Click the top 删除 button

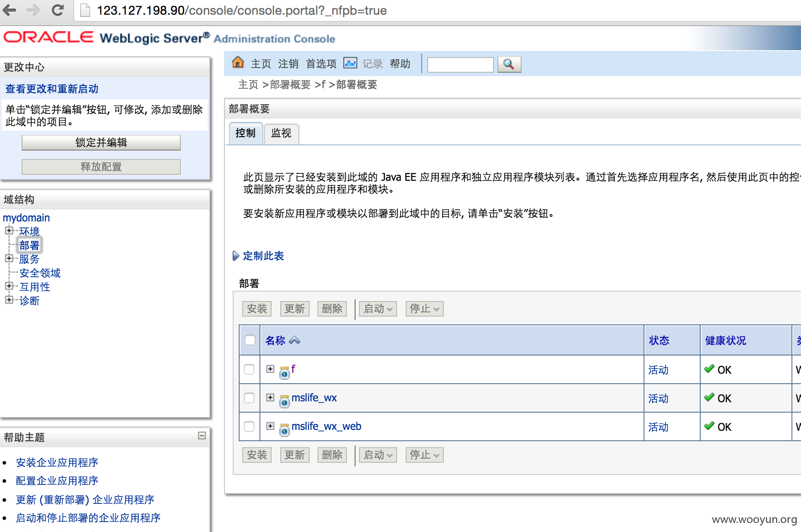click(x=332, y=309)
